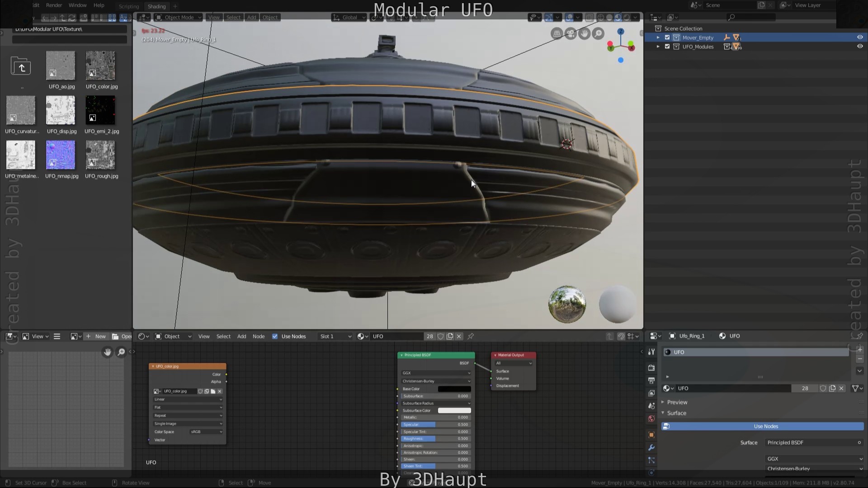Switch viewport to Rendered shading mode
Viewport: 868px width, 488px height.
(x=627, y=17)
